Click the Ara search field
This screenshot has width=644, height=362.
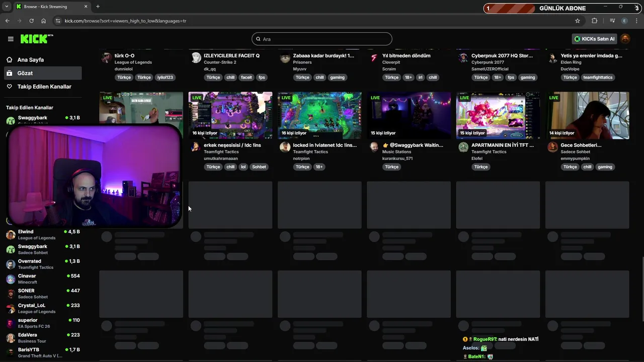pyautogui.click(x=322, y=39)
